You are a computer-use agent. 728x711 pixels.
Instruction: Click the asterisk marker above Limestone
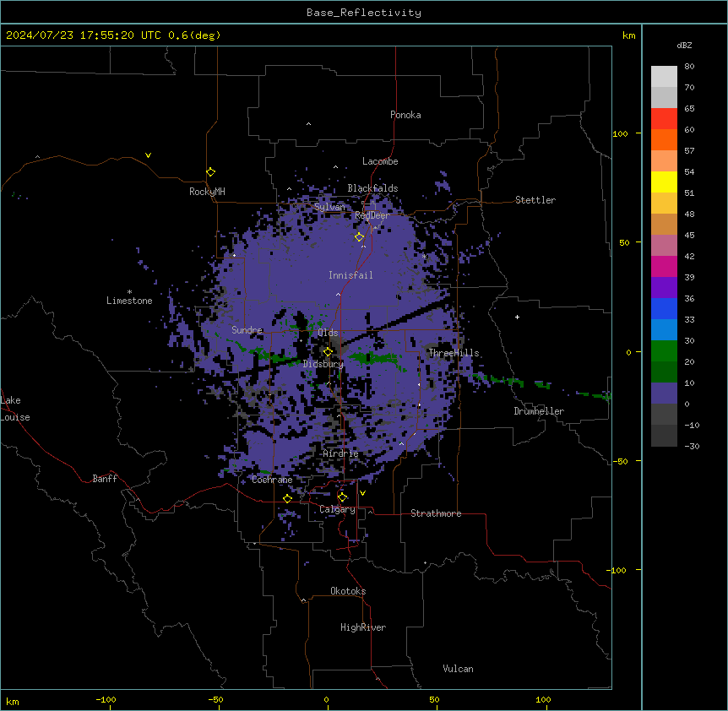point(129,292)
